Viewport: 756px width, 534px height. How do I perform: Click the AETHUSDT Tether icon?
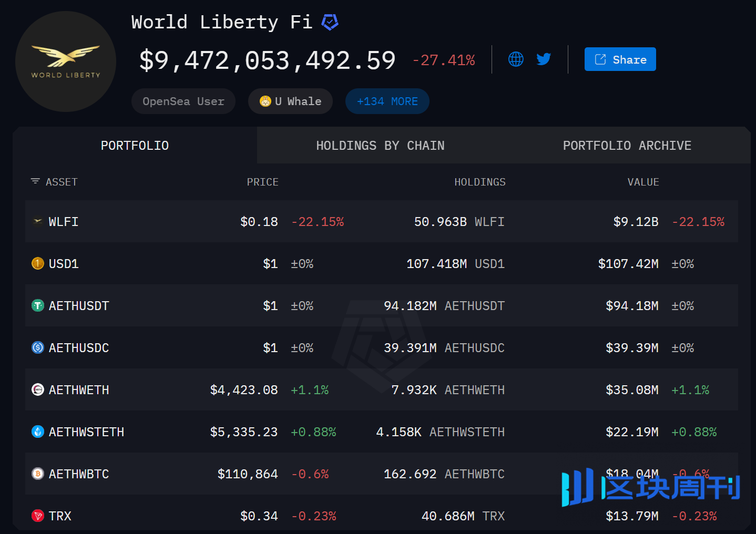click(x=38, y=305)
